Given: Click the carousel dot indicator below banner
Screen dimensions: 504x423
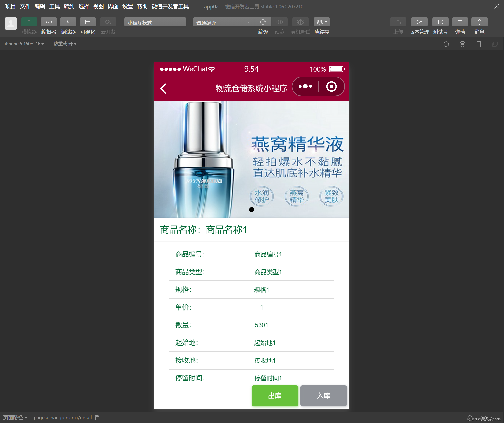Looking at the screenshot, I should point(252,209).
